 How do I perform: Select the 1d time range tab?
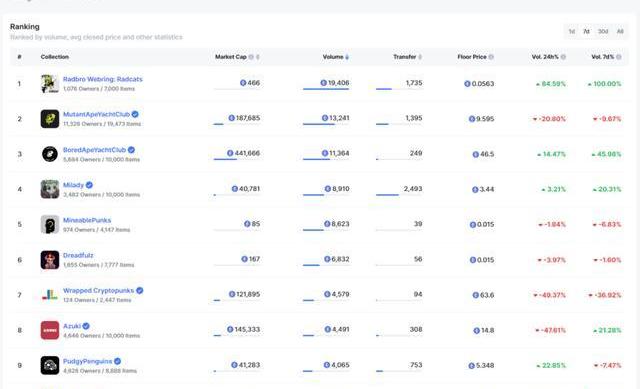572,31
